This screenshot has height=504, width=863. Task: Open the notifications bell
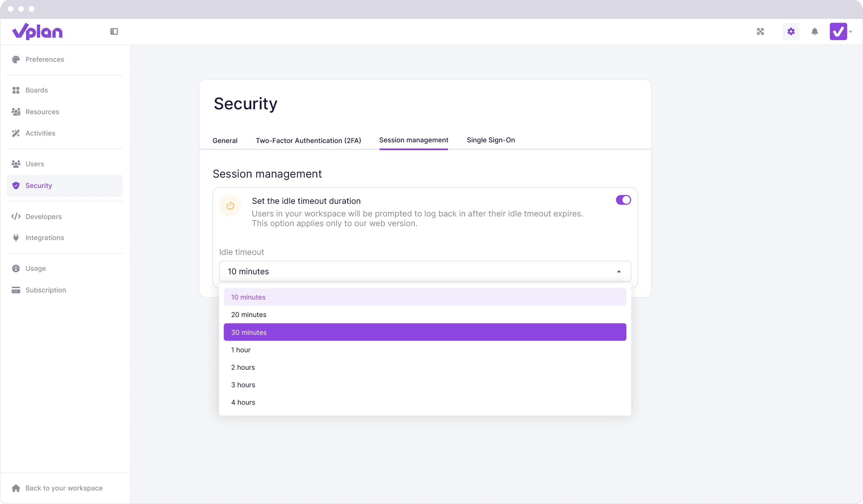pos(815,31)
